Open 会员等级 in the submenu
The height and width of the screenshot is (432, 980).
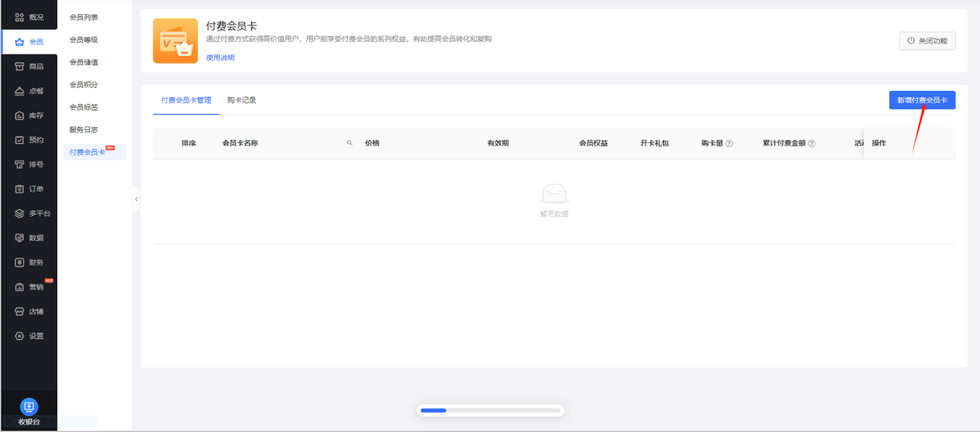[84, 40]
